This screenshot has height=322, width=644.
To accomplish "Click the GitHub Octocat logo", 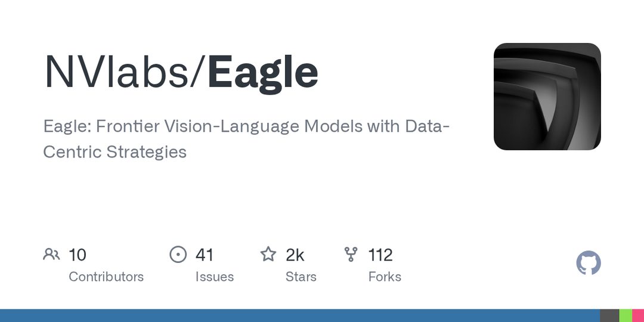I will [x=588, y=263].
